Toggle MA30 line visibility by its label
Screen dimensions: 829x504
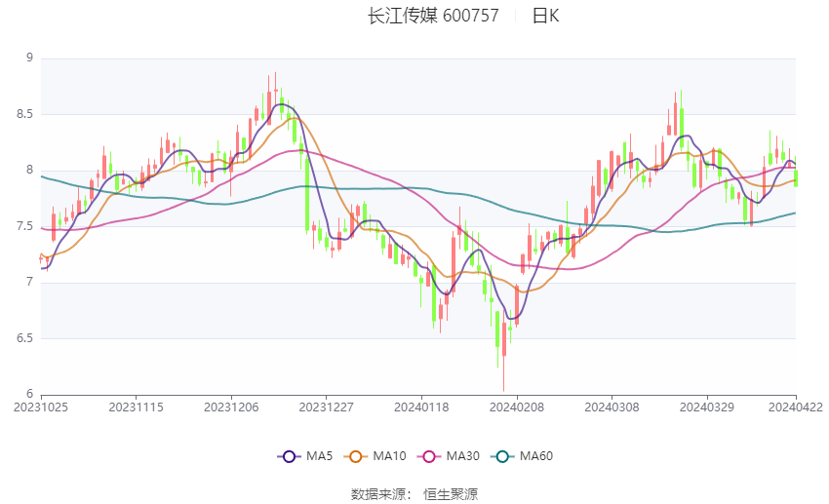point(461,455)
